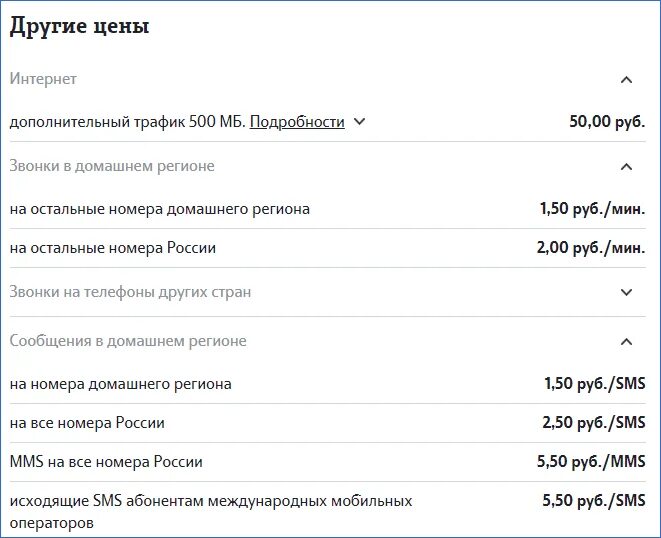Select на все номера России SMS row
Viewport: 661px width, 538px height.
coord(328,423)
